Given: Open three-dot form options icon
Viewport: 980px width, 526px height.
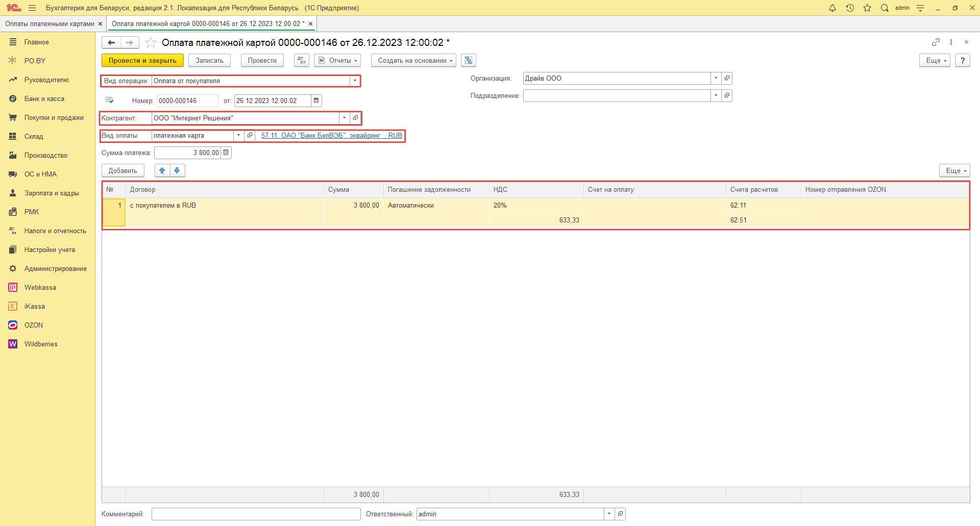Looking at the screenshot, I should 951,42.
